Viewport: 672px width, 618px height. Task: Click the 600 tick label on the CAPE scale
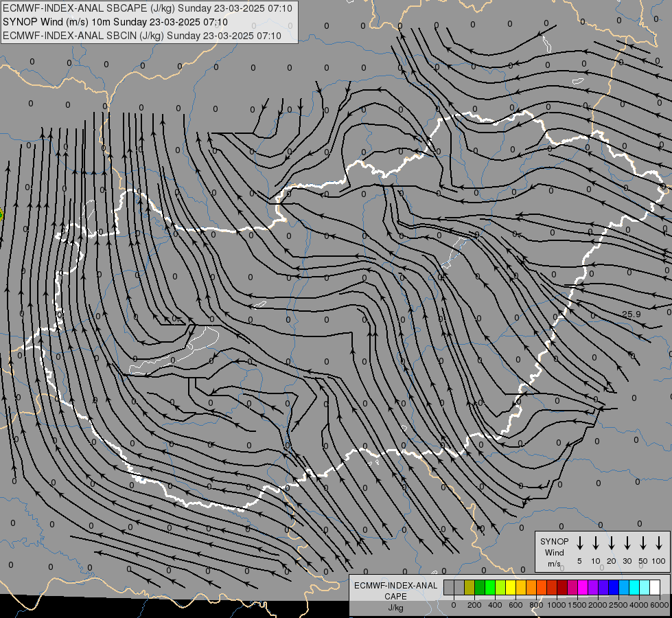[x=515, y=605]
